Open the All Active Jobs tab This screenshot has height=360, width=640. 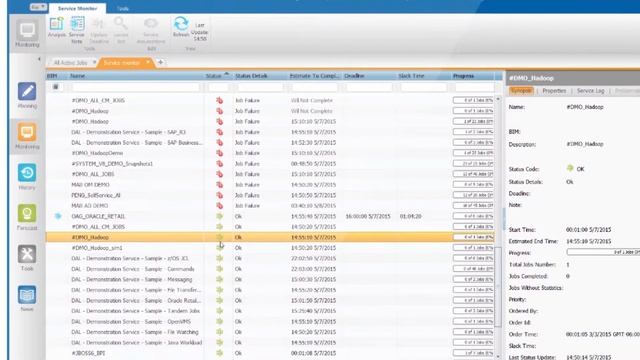coord(70,63)
